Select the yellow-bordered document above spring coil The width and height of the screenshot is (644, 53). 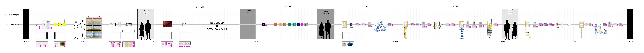tap(581, 24)
